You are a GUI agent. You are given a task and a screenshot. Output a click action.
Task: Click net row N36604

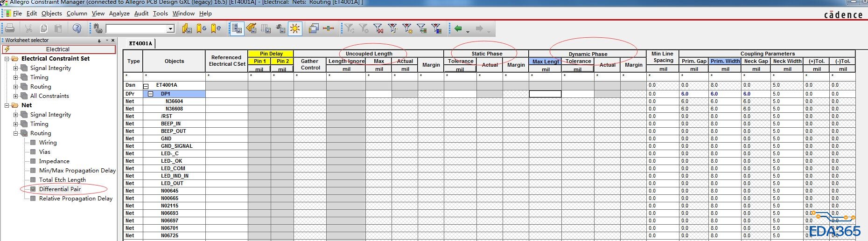click(174, 101)
